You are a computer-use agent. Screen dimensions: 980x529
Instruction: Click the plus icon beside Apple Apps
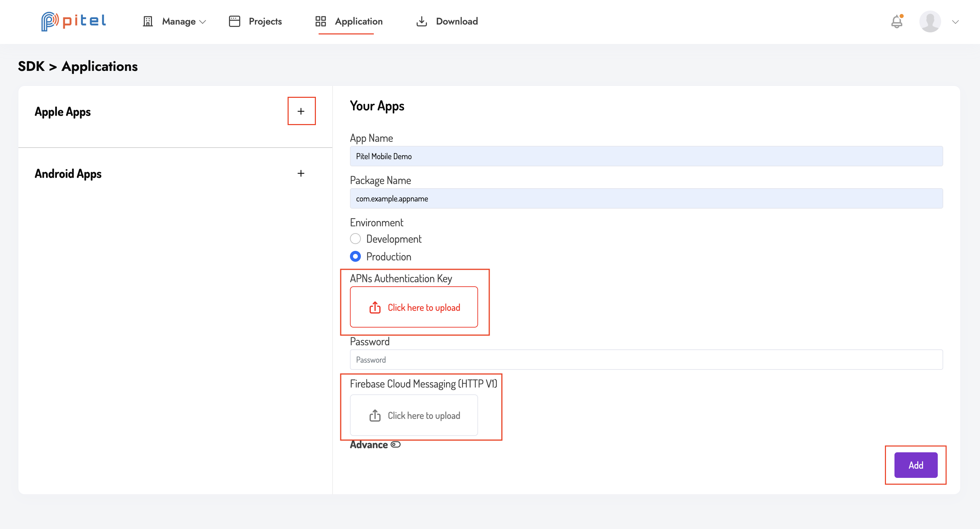click(301, 111)
